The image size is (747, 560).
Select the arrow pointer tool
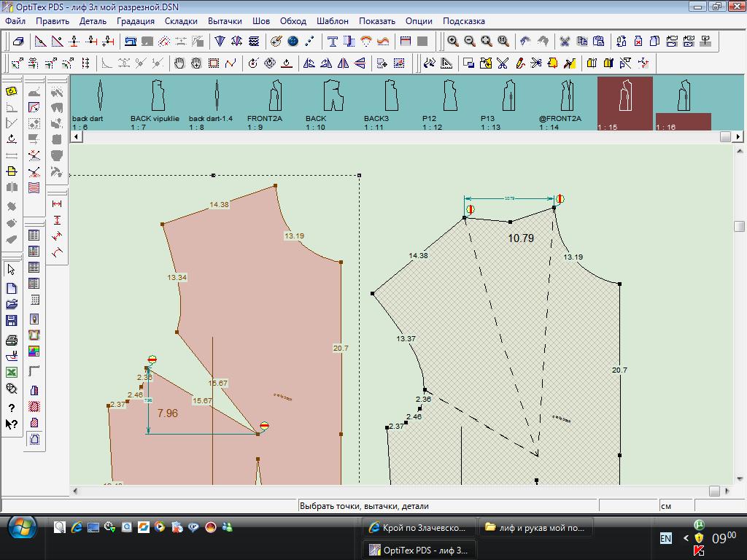point(12,270)
